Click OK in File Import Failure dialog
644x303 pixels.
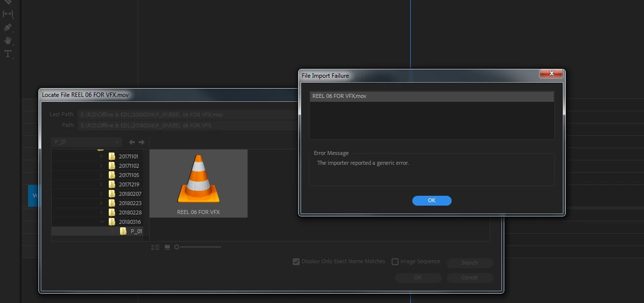[x=431, y=200]
